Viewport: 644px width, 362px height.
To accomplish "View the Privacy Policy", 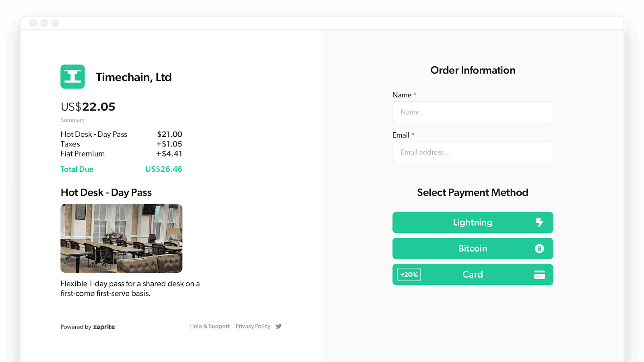I will pyautogui.click(x=253, y=326).
